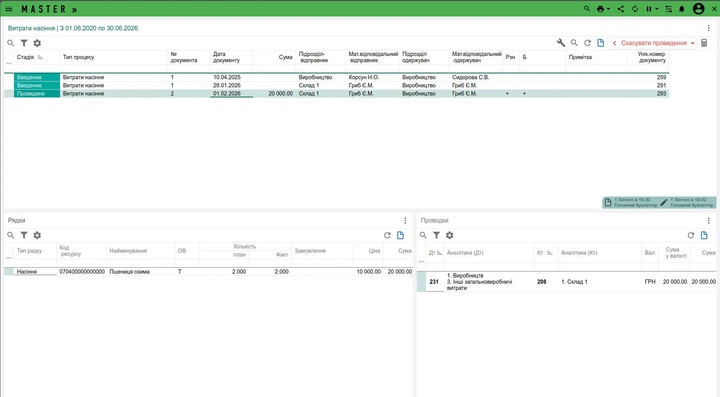Open the documents panel three-dot menu

click(709, 28)
